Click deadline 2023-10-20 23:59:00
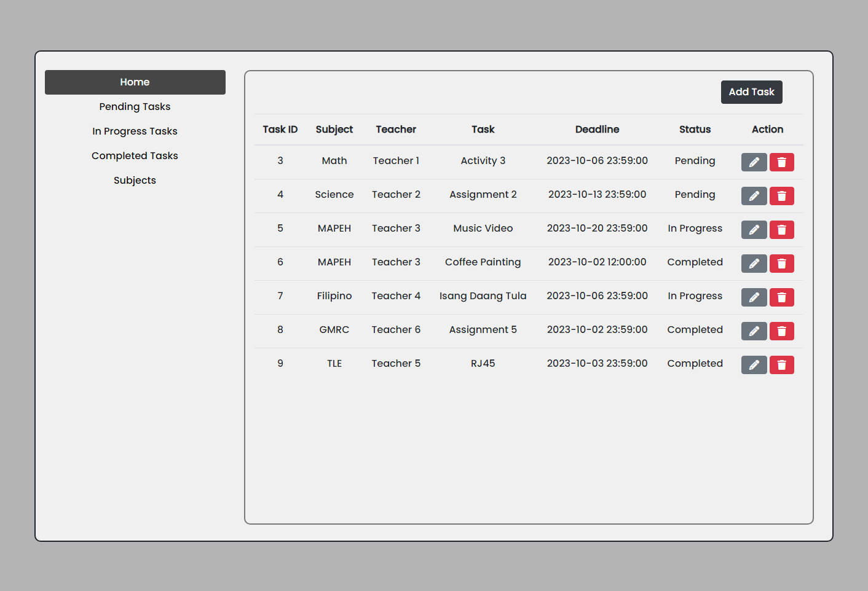This screenshot has width=868, height=591. 597,229
